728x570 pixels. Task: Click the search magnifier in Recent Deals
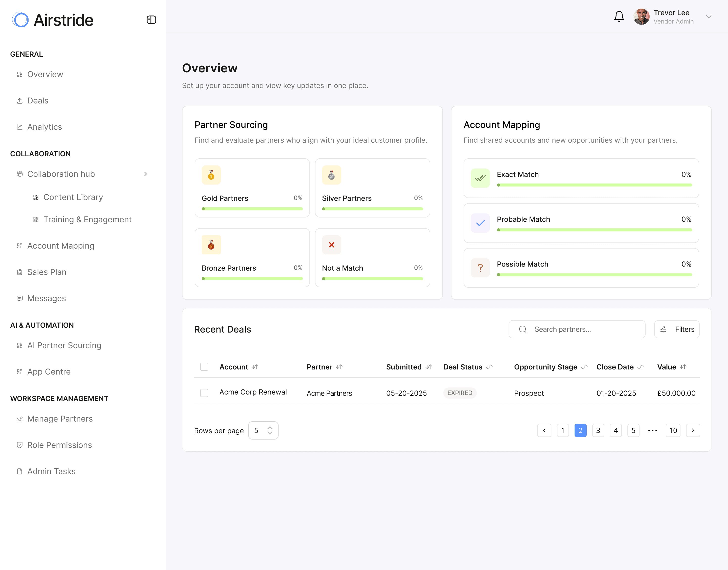tap(522, 329)
